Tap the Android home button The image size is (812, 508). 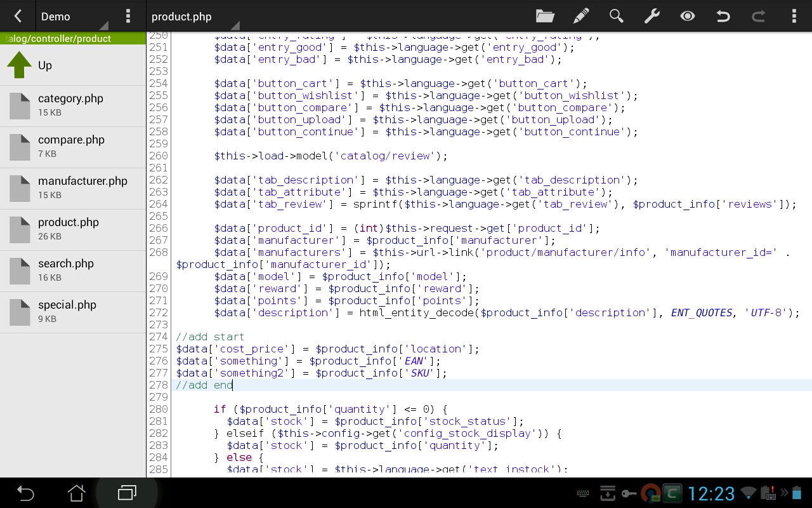tap(76, 493)
